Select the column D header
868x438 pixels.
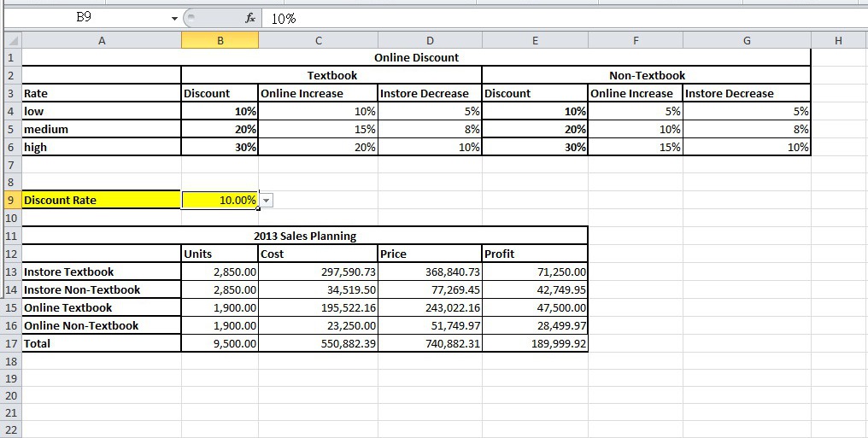pos(430,39)
